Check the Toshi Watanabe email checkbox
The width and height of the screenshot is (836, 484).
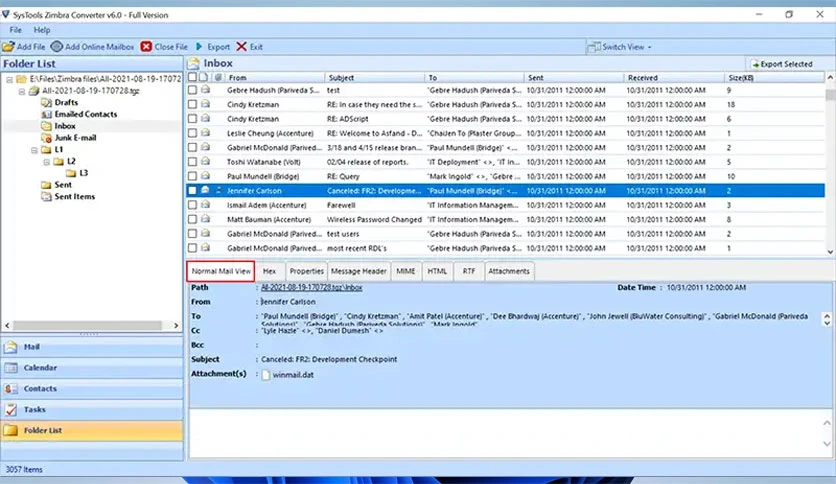point(192,162)
